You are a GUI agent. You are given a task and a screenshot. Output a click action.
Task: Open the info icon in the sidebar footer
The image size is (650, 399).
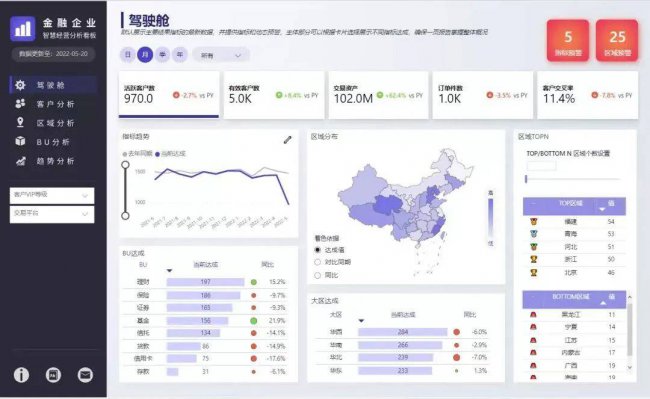click(21, 375)
